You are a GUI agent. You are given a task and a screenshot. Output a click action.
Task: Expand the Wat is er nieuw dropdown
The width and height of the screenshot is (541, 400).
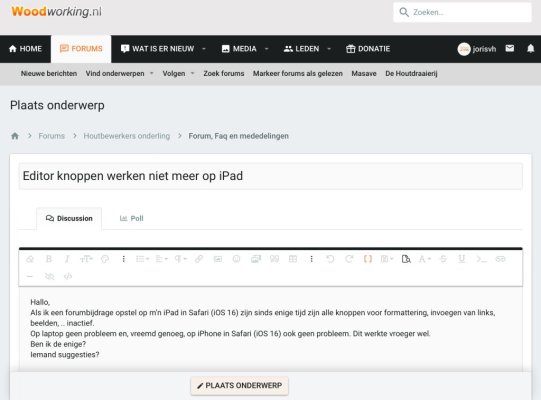pyautogui.click(x=204, y=49)
